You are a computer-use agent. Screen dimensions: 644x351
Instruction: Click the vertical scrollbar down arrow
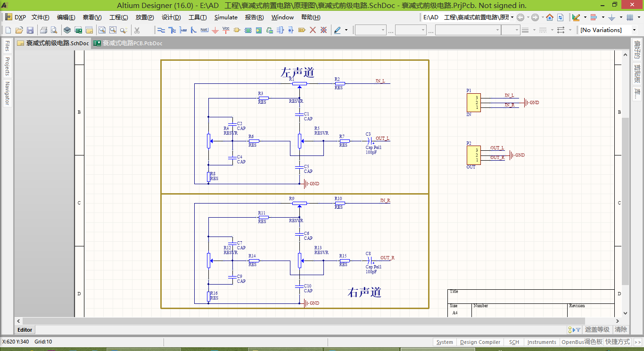[x=625, y=313]
